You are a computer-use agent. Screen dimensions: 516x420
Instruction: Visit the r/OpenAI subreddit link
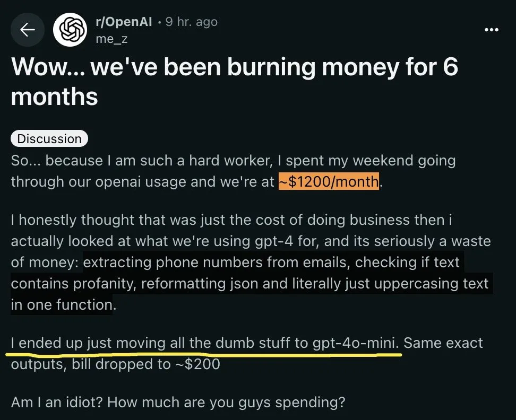click(x=124, y=22)
